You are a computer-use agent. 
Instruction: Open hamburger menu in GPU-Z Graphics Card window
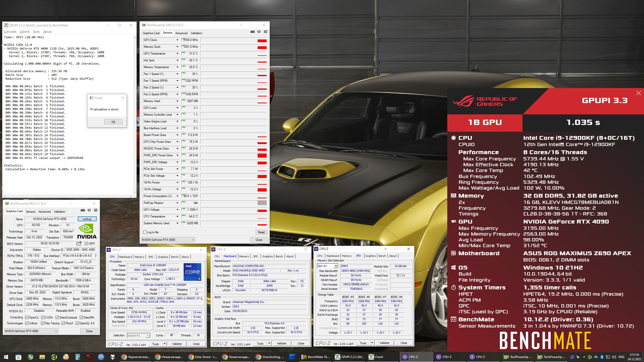96,210
